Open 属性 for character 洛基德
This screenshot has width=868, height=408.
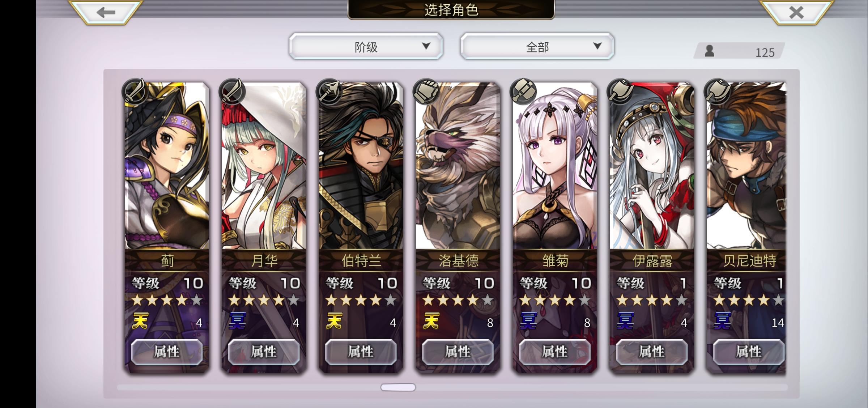[458, 352]
